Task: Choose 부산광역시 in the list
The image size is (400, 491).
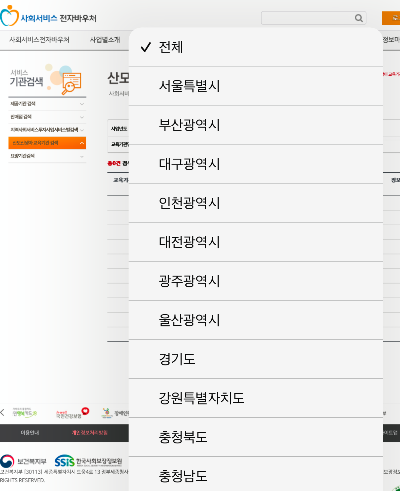Action: coord(256,125)
